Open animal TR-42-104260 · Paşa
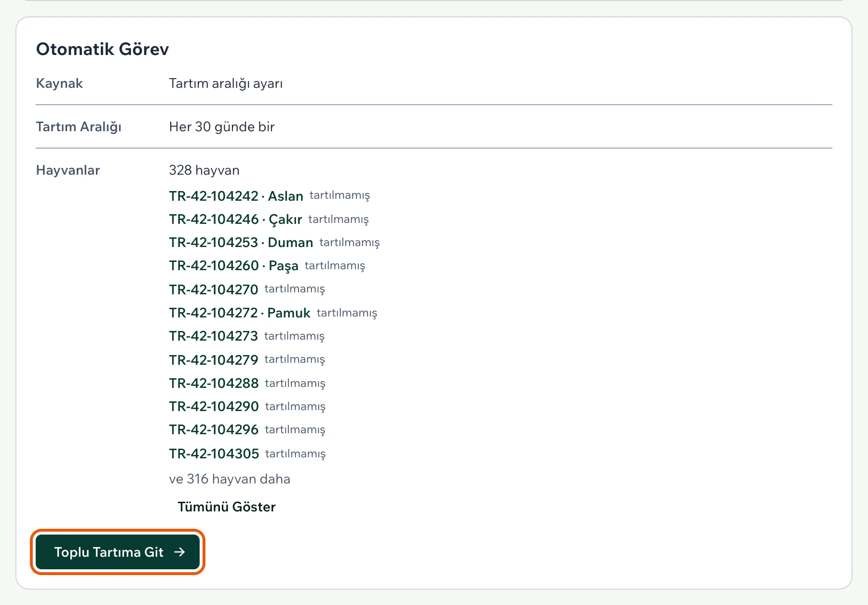868x605 pixels. 234,265
